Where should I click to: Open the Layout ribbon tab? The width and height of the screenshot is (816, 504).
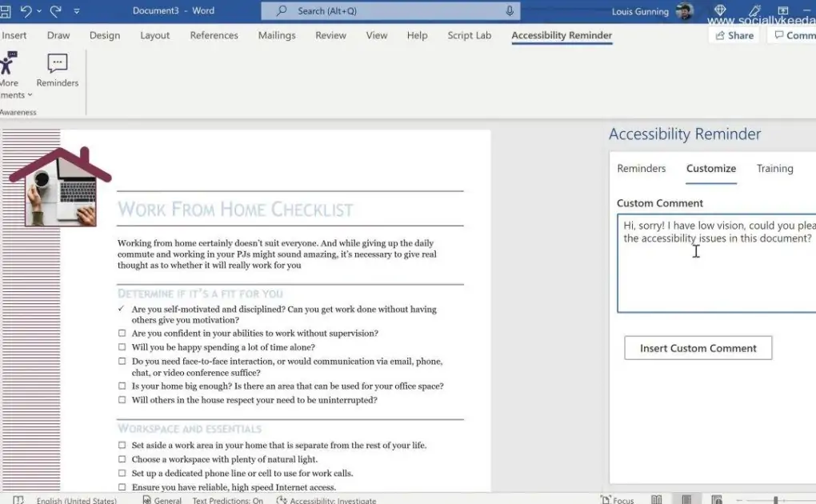point(155,35)
